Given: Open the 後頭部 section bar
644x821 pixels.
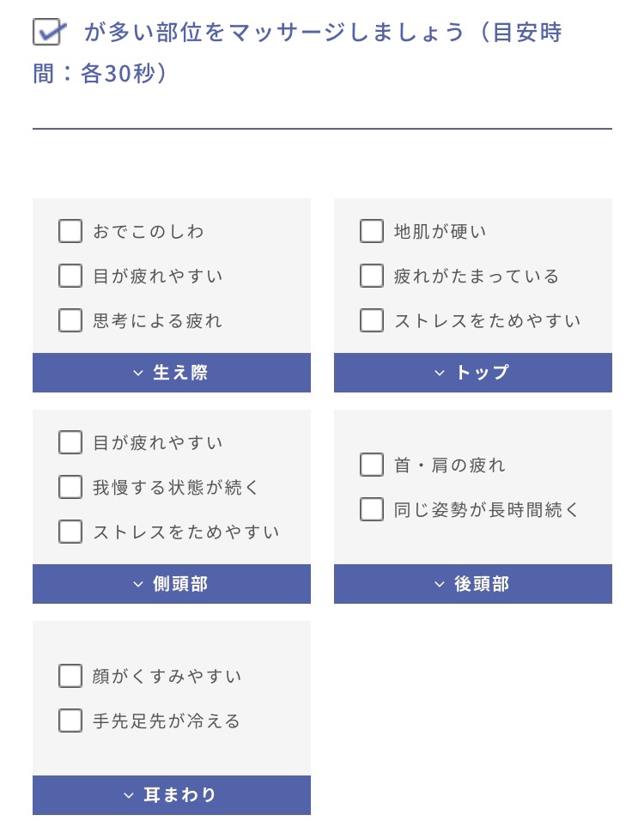Looking at the screenshot, I should (473, 584).
